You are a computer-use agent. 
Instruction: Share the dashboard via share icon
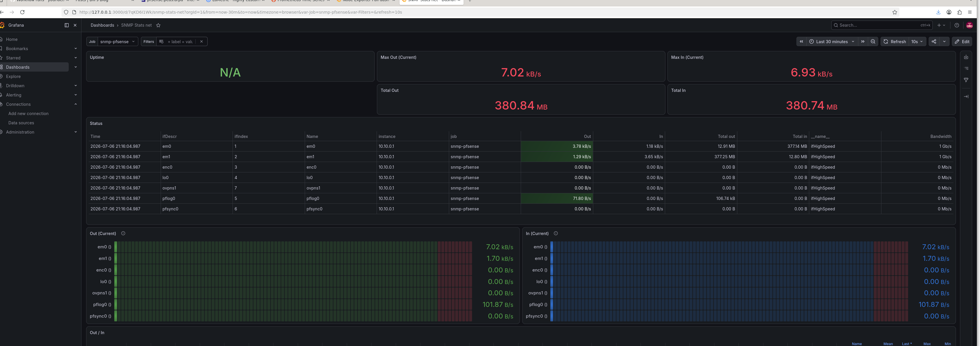(x=934, y=41)
